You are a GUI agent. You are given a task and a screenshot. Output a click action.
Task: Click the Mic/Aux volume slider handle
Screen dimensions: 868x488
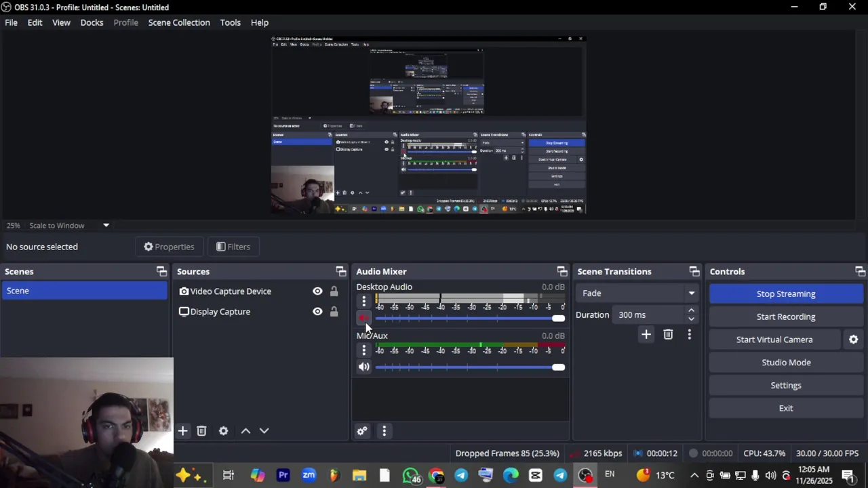(558, 367)
